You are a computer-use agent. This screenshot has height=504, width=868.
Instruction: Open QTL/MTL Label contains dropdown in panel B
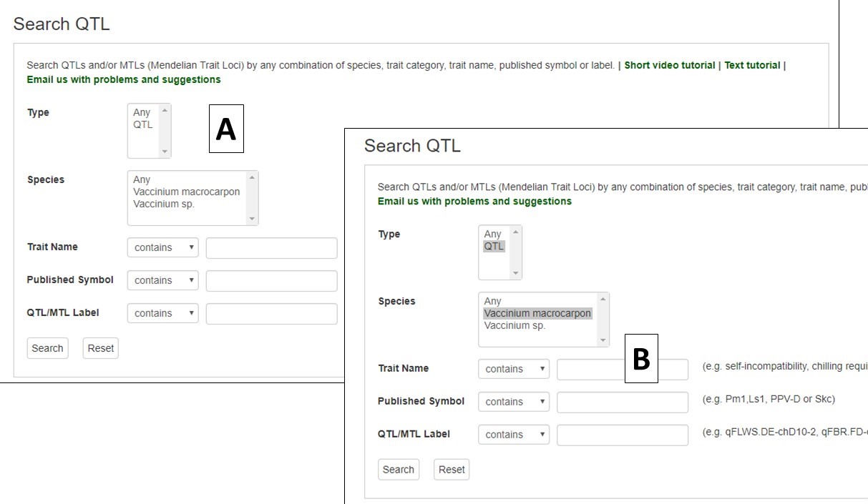514,435
